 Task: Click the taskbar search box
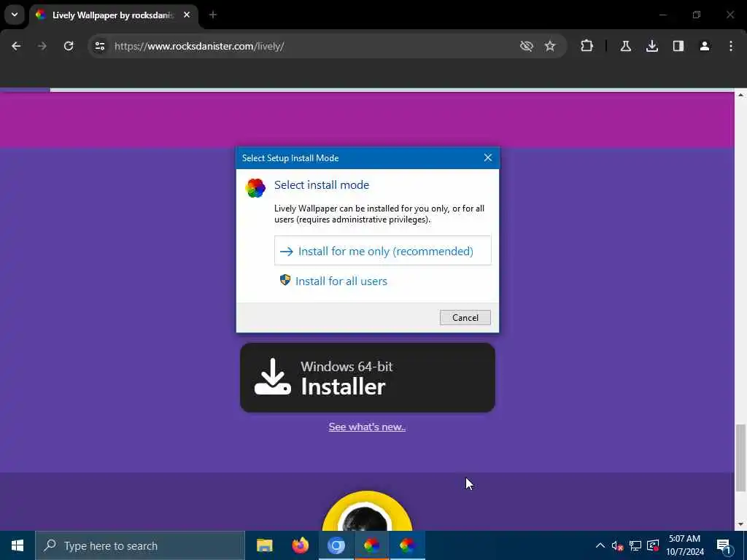pos(140,545)
